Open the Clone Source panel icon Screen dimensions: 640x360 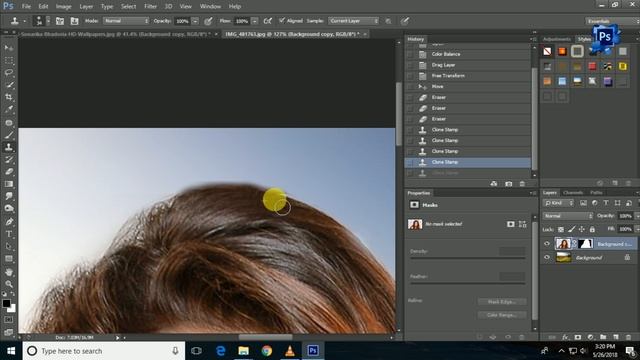click(74, 21)
